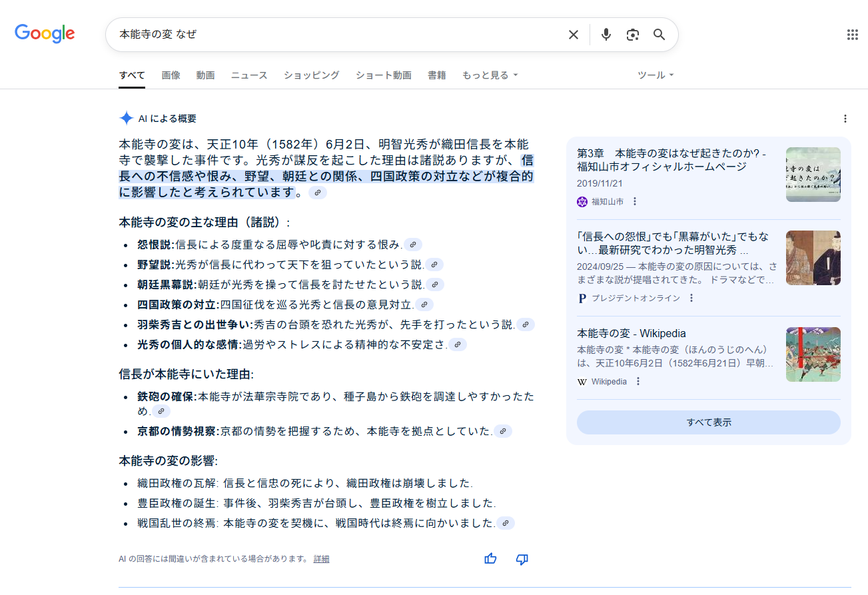
Task: Open three-dot menu beside Wikipedia source
Action: click(638, 381)
